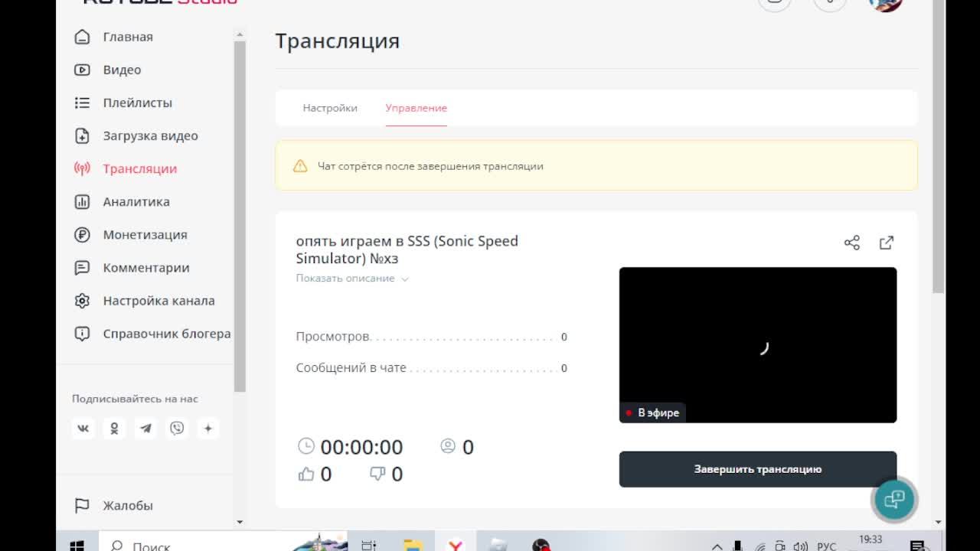The image size is (980, 551).
Task: Open the Справочник блогера info icon
Action: click(82, 334)
